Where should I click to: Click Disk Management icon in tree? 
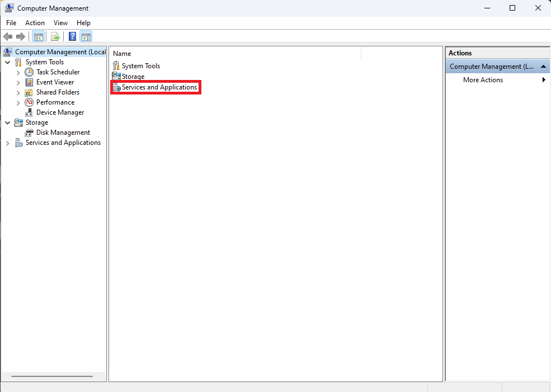click(x=29, y=133)
